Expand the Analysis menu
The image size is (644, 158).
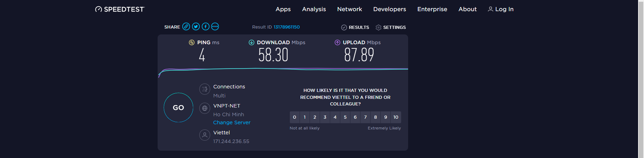pos(314,9)
